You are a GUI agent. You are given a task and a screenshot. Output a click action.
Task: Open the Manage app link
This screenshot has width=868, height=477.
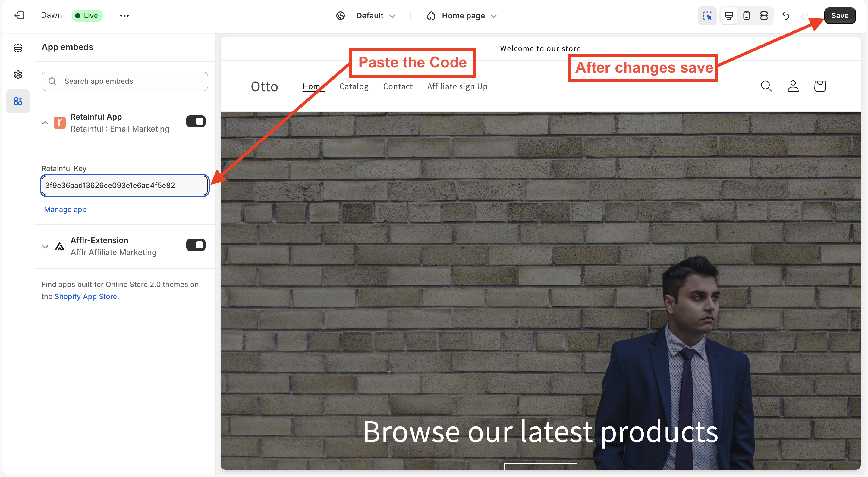click(x=65, y=209)
